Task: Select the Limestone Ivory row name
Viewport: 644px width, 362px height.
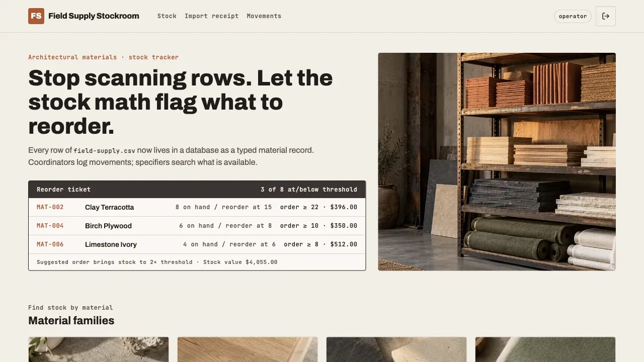Action: (x=111, y=244)
